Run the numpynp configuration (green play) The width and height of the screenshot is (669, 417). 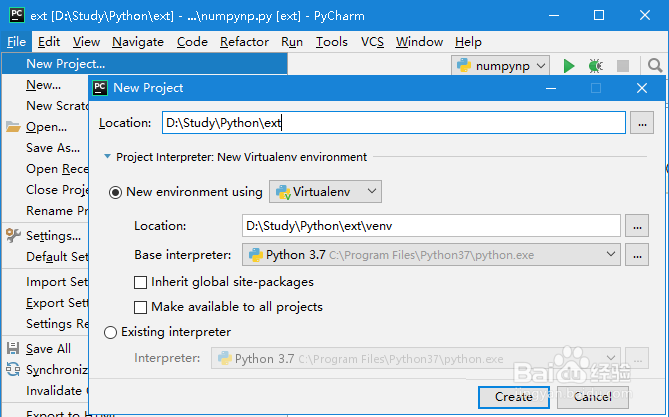(569, 66)
